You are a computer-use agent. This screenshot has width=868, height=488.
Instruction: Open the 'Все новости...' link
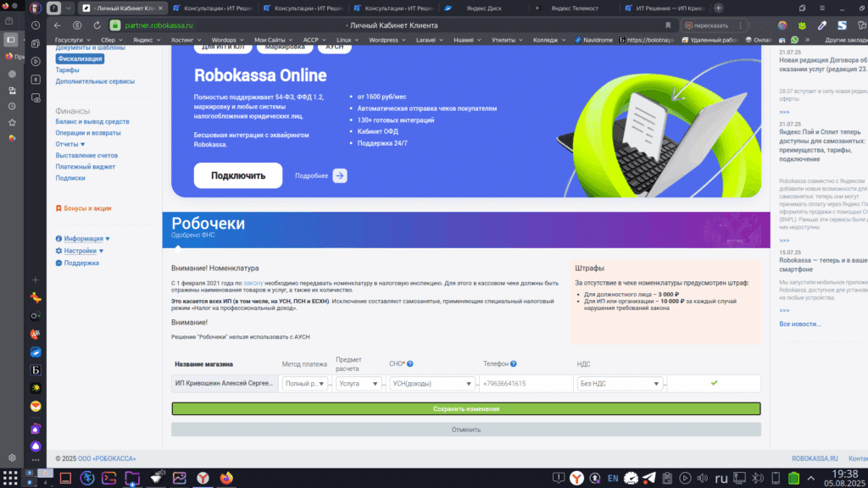[x=800, y=324]
